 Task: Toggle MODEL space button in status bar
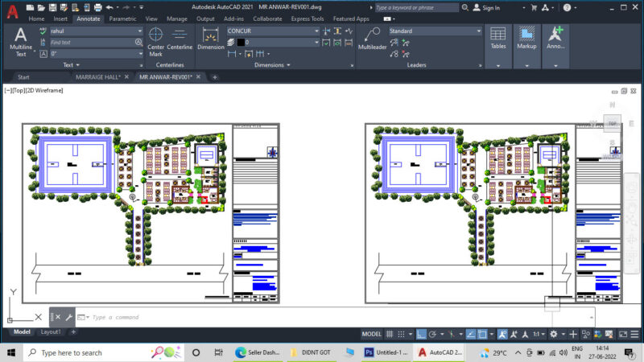[x=371, y=334]
